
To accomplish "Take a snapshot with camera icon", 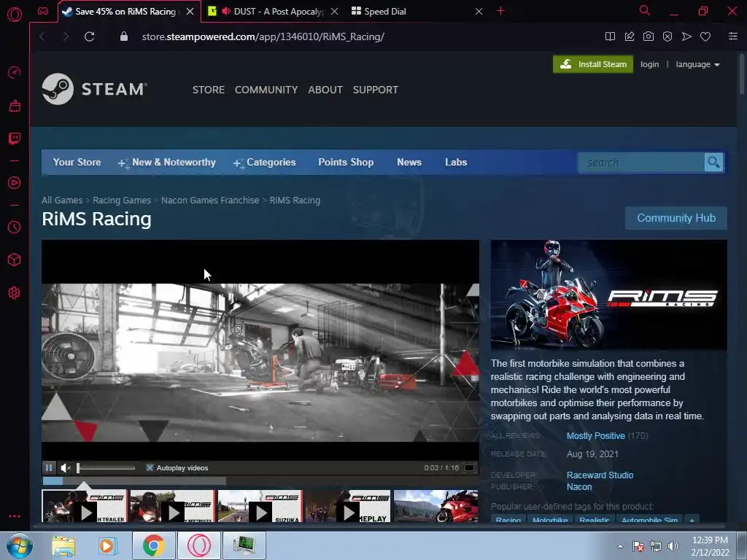I will 649,36.
